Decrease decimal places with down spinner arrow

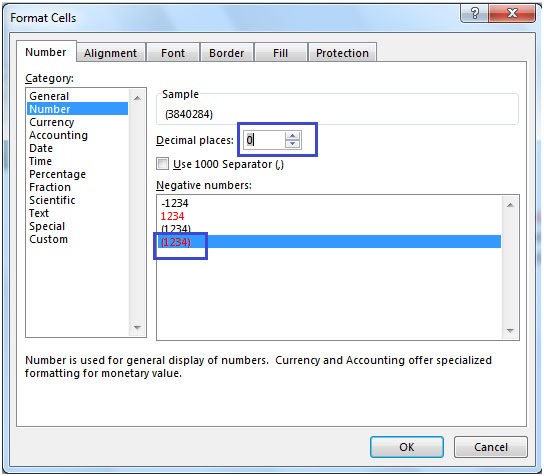click(292, 144)
